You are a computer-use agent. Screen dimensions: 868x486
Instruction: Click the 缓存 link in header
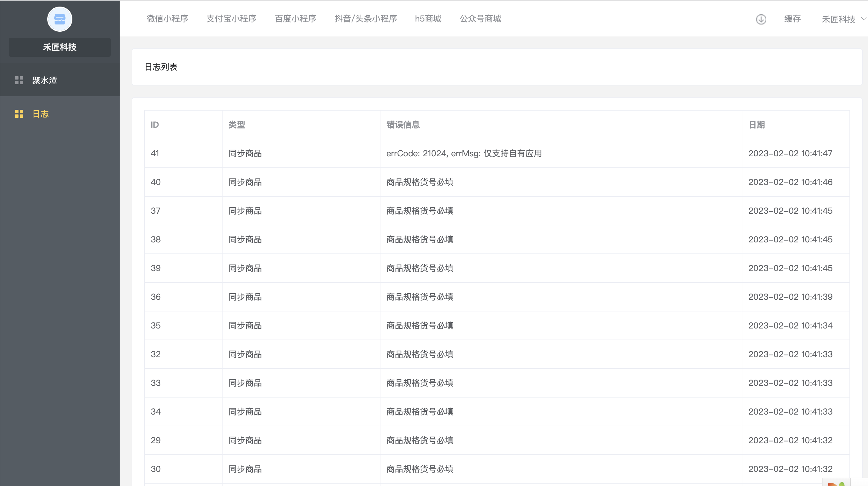pyautogui.click(x=792, y=19)
